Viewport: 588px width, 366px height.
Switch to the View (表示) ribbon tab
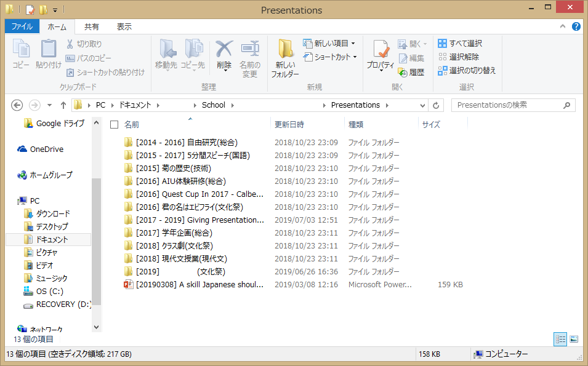(124, 26)
